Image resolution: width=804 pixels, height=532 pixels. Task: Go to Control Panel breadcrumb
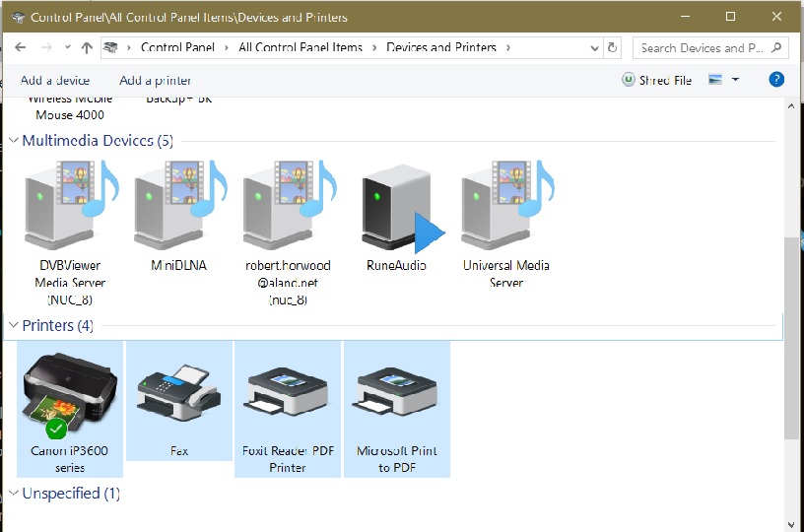point(177,47)
